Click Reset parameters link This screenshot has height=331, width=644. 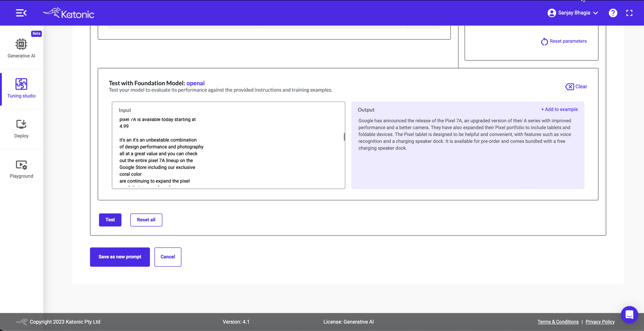[x=568, y=41]
